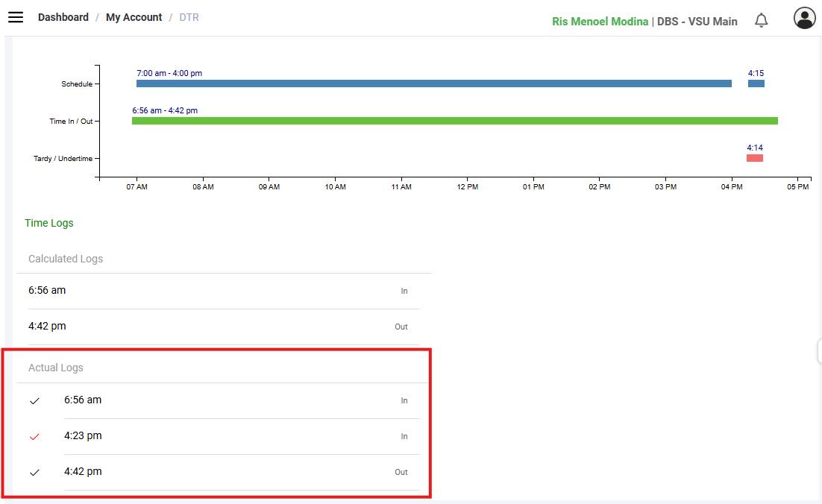Open the user profile avatar
The image size is (822, 504).
[x=804, y=19]
